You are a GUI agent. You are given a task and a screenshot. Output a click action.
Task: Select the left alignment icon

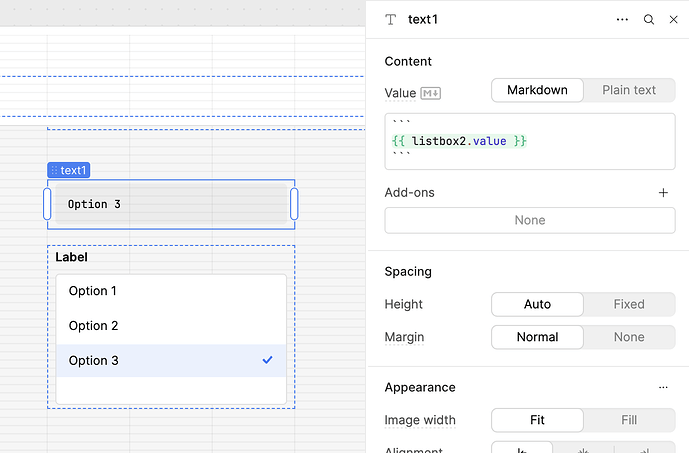522,449
